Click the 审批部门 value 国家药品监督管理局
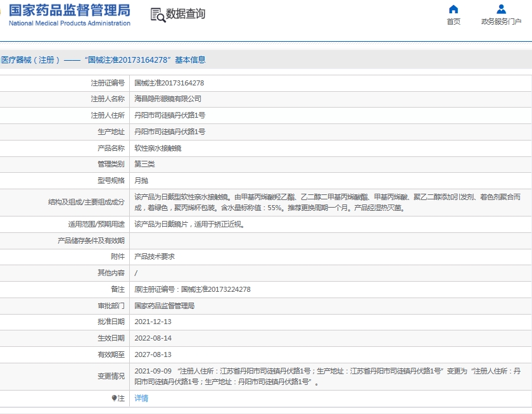Viewport: 532px width, 414px height. (x=164, y=306)
